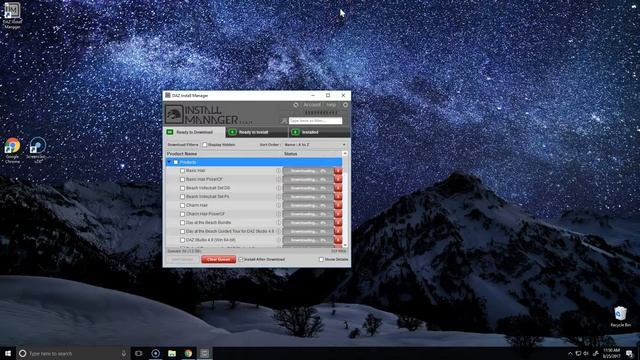The width and height of the screenshot is (640, 360).
Task: Open File Explorer from taskbar
Action: click(x=172, y=353)
